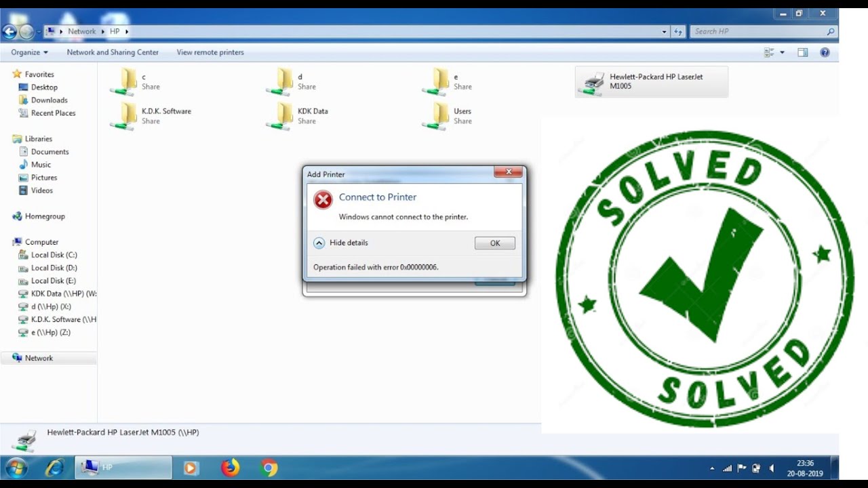This screenshot has width=868, height=488.
Task: Click the volume speaker tray icon
Action: pyautogui.click(x=772, y=468)
